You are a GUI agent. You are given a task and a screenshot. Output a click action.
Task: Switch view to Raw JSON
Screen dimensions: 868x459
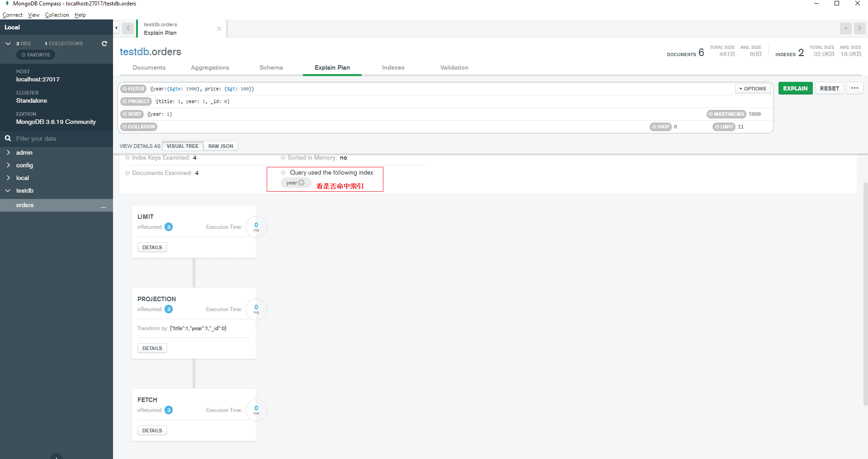(221, 146)
